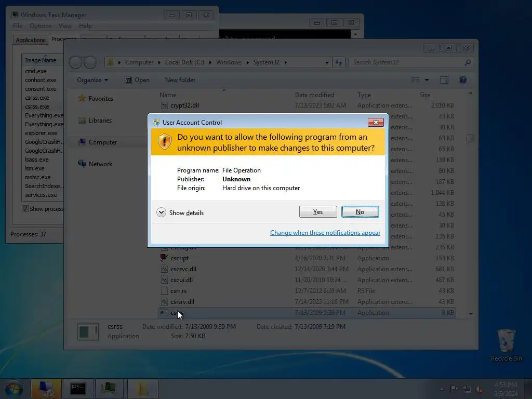Close the User Account Control dialog
Screen dimensions: 532x399
376,122
